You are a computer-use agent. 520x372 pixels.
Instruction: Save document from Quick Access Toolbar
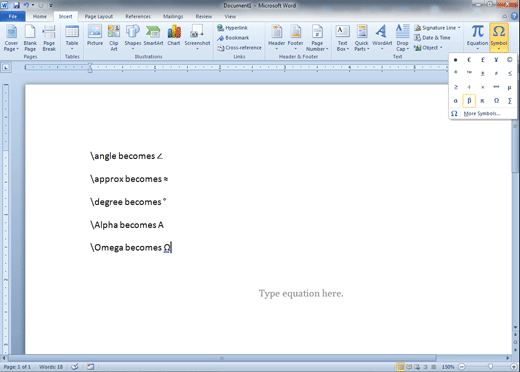pos(16,5)
